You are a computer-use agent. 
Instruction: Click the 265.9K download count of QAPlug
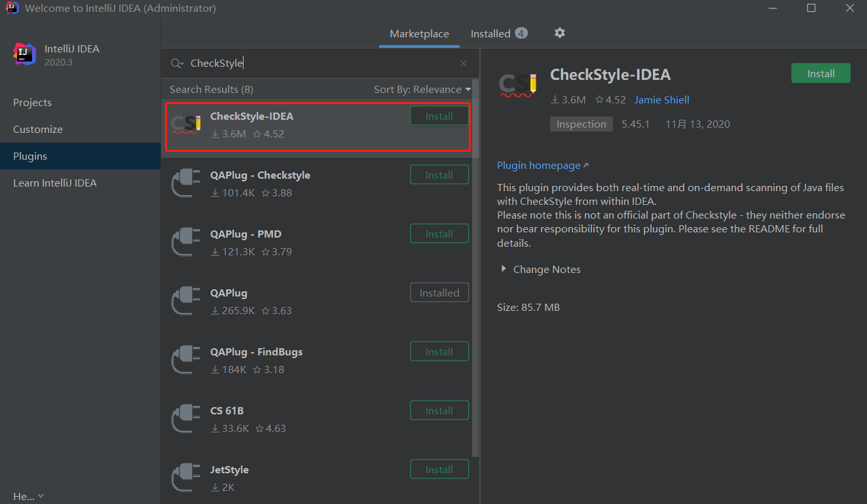(x=232, y=310)
